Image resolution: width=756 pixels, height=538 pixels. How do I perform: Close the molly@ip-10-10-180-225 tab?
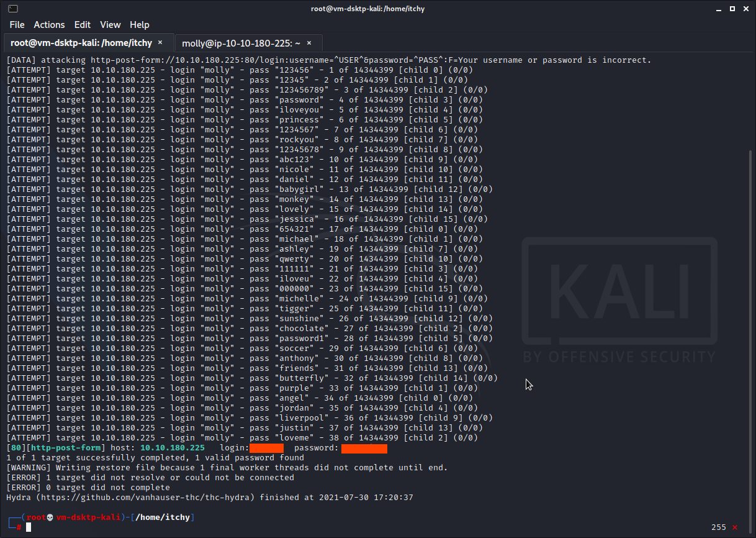tap(310, 43)
